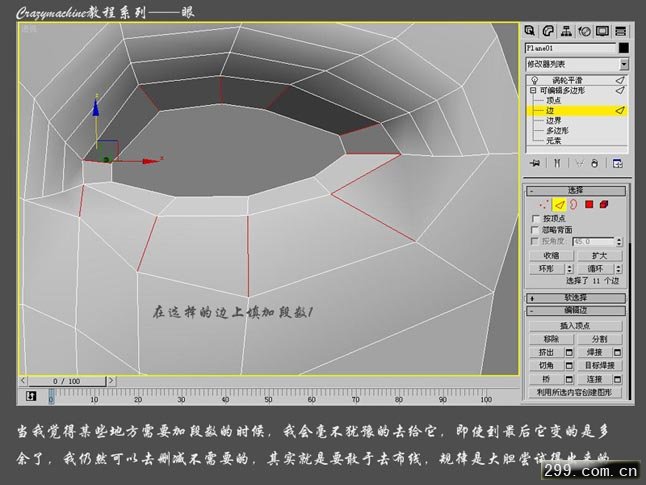This screenshot has height=485, width=646.
Task: Click the 目标焊接 button
Action: (599, 366)
